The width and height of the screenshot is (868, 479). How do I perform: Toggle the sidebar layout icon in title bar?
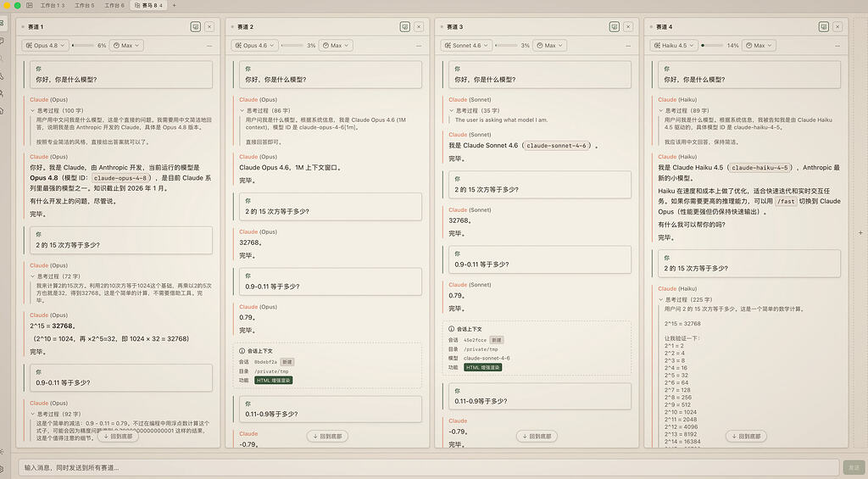click(x=30, y=5)
